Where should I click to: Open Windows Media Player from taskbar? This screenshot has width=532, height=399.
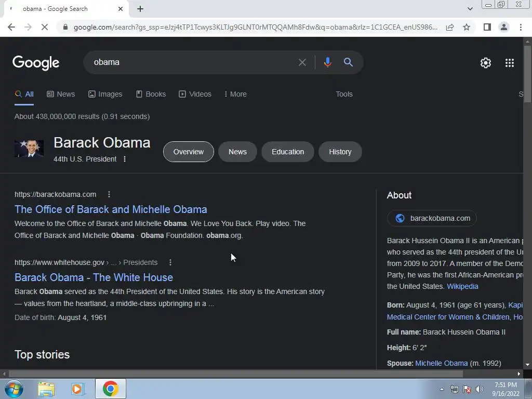tap(78, 389)
